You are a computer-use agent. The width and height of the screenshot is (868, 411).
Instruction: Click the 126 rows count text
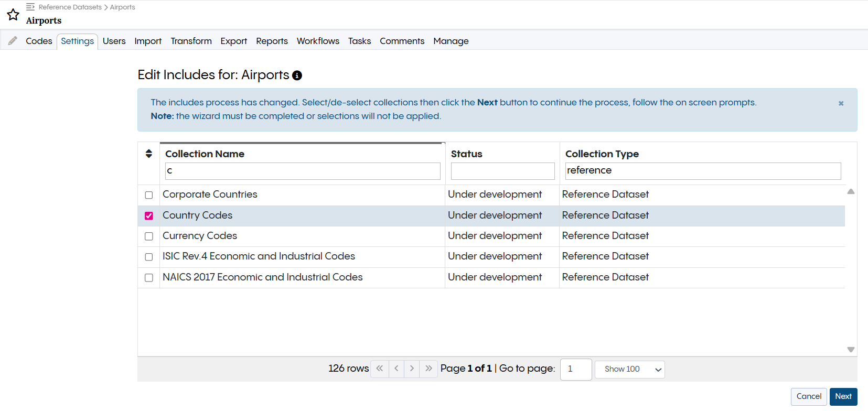(x=348, y=369)
